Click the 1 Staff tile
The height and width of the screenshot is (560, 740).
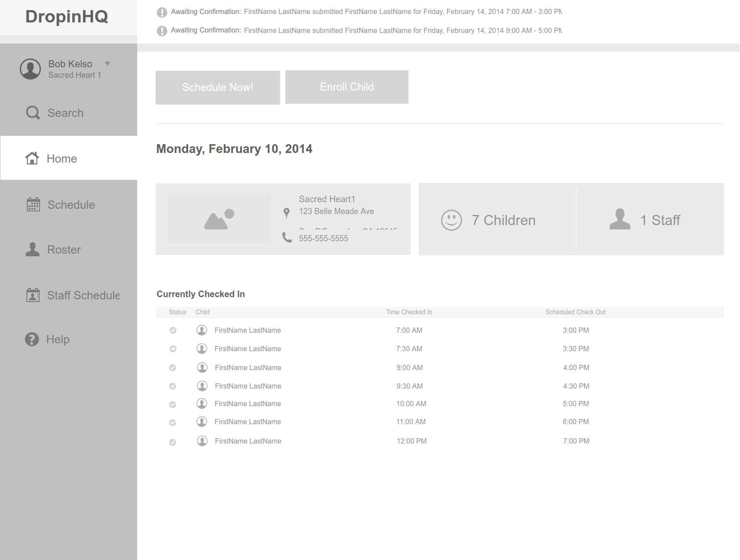click(650, 219)
